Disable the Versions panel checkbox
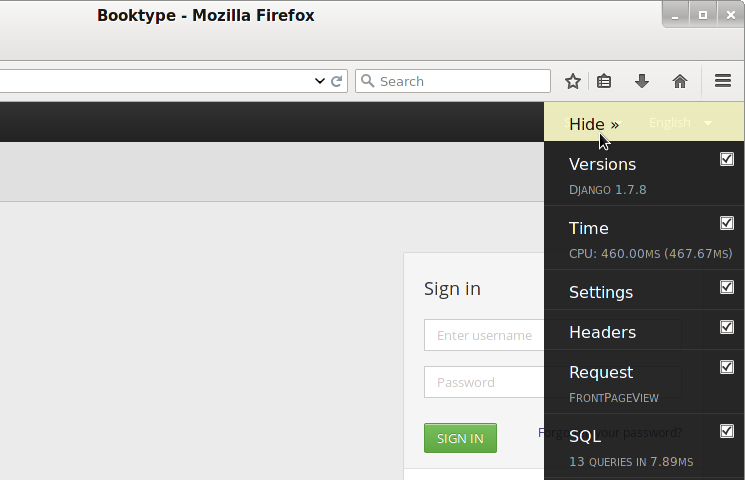The image size is (745, 480). (726, 159)
